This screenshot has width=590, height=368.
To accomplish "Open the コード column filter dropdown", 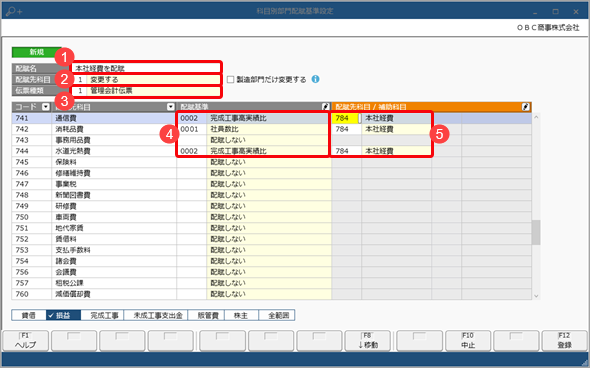I will [46, 107].
